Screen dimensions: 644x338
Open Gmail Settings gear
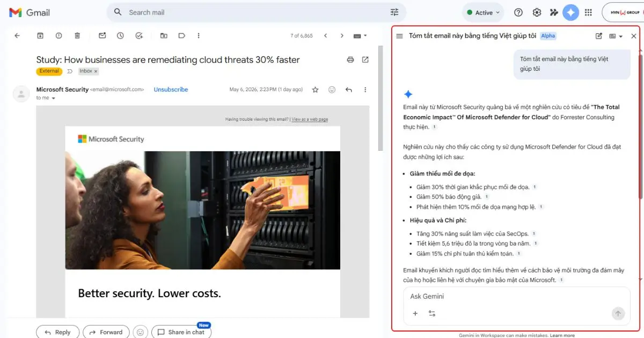tap(537, 12)
